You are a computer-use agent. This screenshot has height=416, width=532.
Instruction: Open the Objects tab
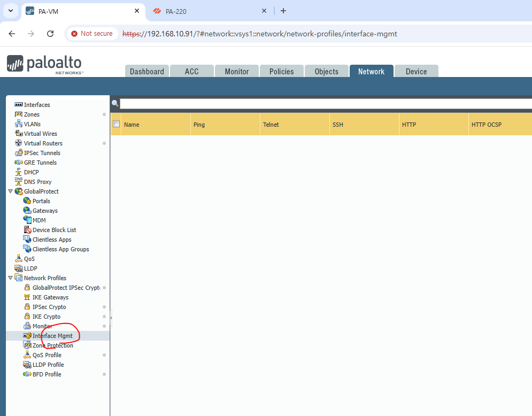click(326, 71)
